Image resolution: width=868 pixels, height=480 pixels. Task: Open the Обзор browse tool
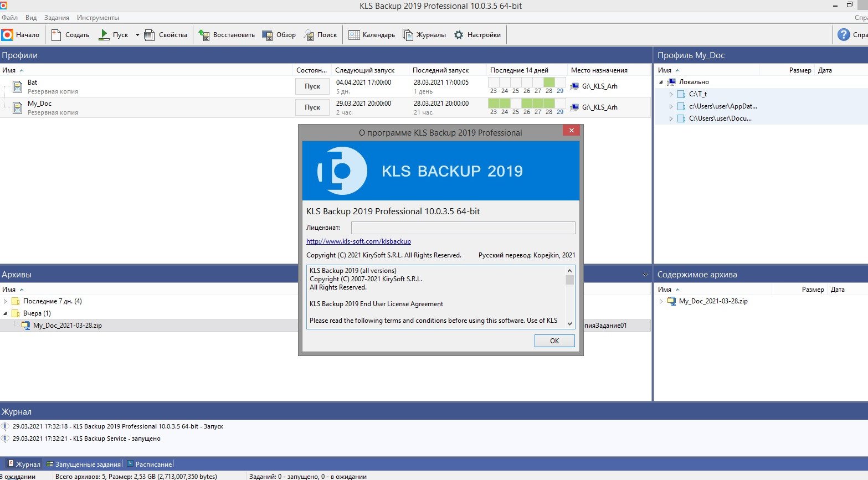268,35
